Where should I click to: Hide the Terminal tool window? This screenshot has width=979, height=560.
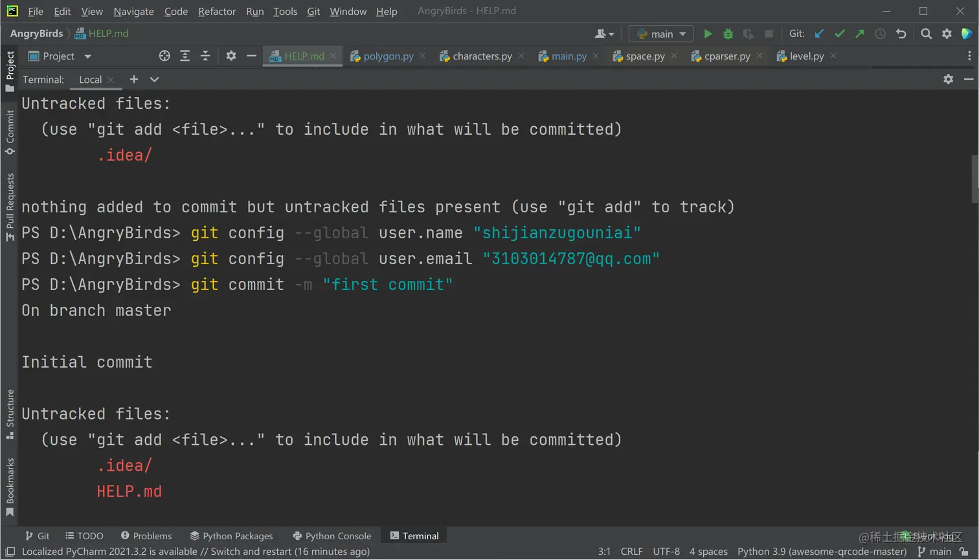point(969,79)
